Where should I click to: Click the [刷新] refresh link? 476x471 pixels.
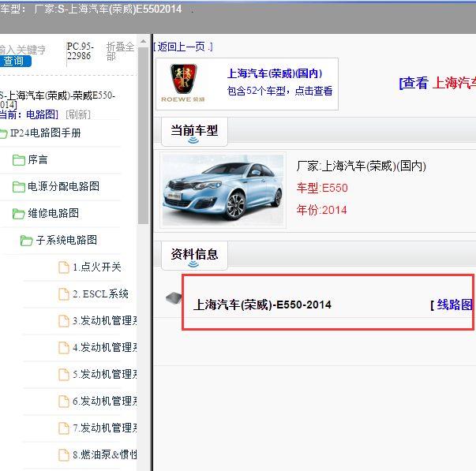(x=78, y=114)
